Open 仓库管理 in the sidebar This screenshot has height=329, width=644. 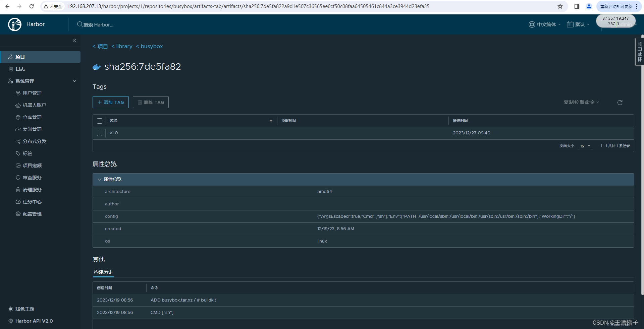pos(32,117)
